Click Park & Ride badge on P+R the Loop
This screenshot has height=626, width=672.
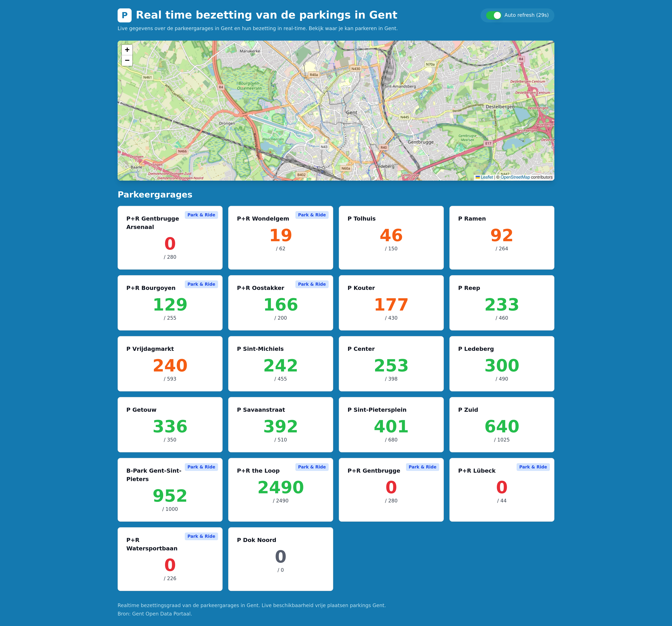click(312, 467)
